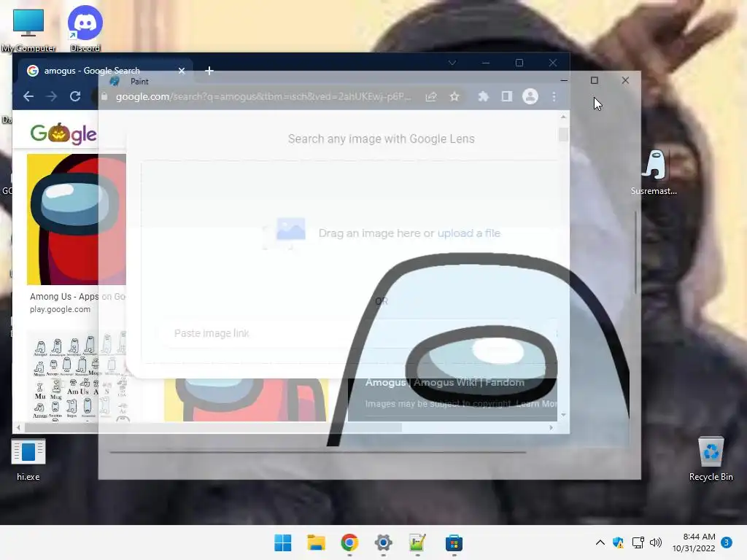This screenshot has width=747, height=560.
Task: Open File Explorer from taskbar
Action: click(x=317, y=542)
